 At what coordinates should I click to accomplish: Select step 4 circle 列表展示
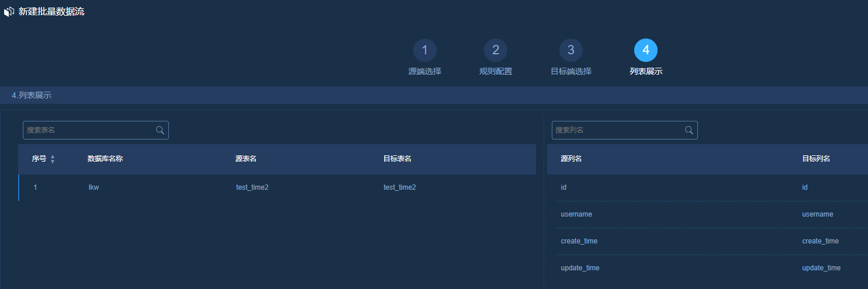645,51
